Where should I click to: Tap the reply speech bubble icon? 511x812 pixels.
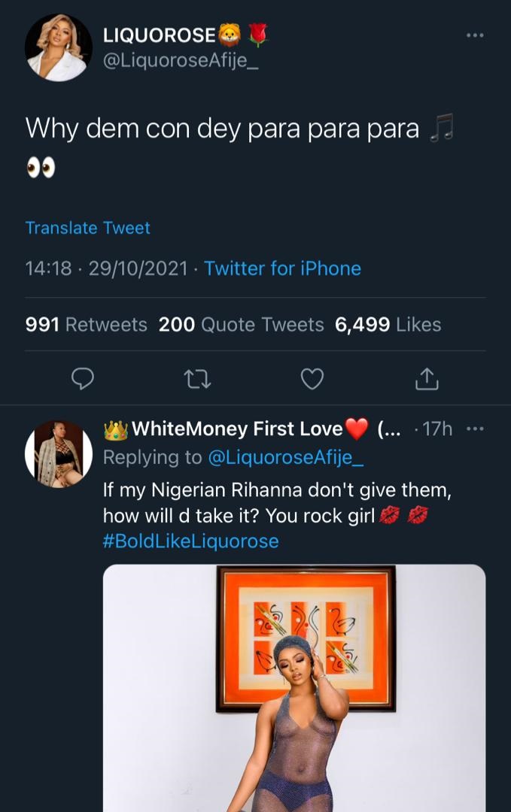point(83,379)
